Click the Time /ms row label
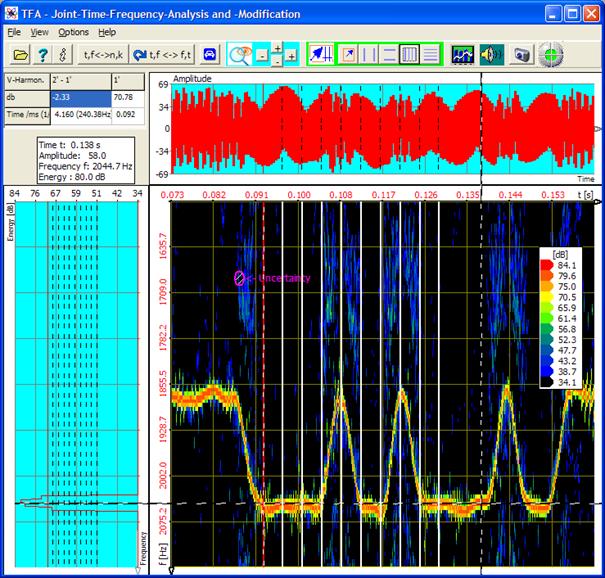The image size is (605, 578). click(x=27, y=115)
